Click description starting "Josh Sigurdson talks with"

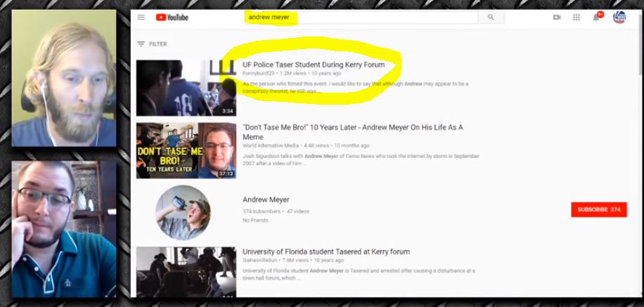pos(361,159)
